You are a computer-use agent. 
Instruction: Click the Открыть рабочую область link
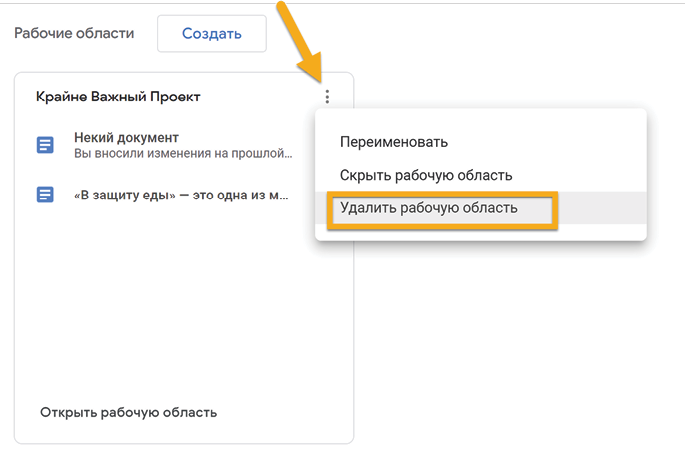(x=128, y=412)
